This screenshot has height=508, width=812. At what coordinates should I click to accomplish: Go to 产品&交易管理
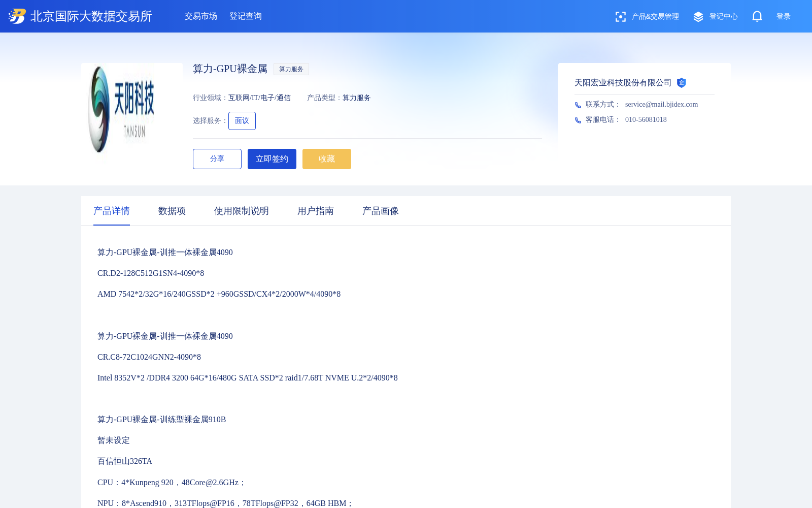(x=655, y=17)
